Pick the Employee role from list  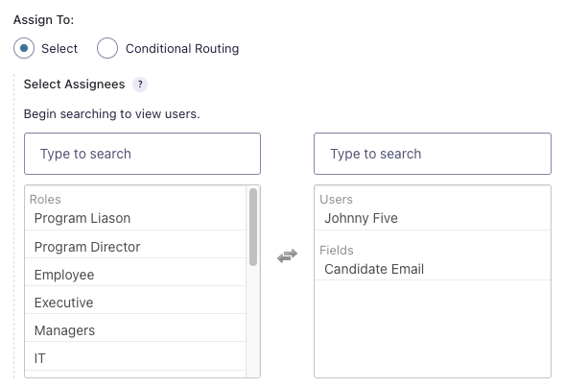pyautogui.click(x=64, y=275)
